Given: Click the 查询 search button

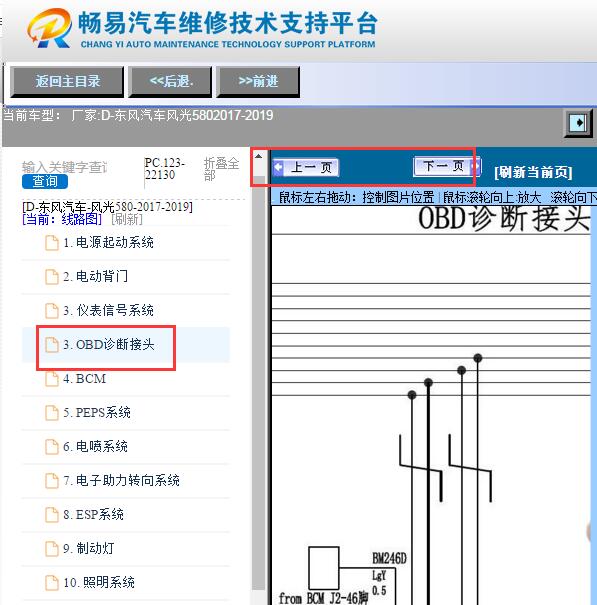Looking at the screenshot, I should 45,181.
